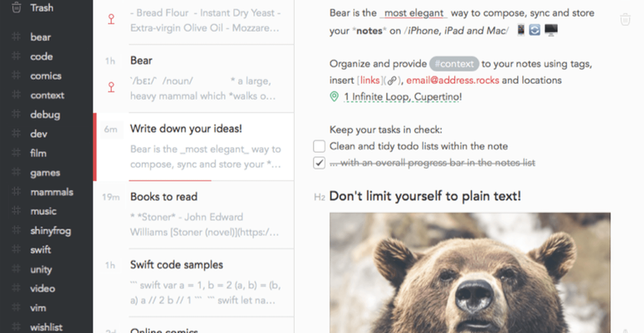Select the code tag in sidebar

[41, 57]
